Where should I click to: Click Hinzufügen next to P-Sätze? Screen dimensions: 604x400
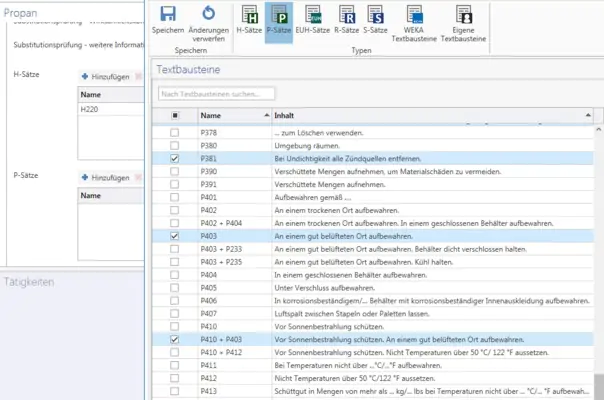coord(106,178)
